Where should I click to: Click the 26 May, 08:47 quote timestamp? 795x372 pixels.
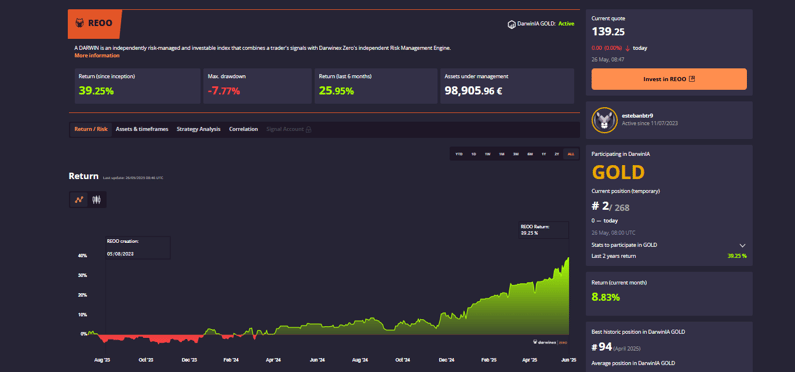[608, 59]
